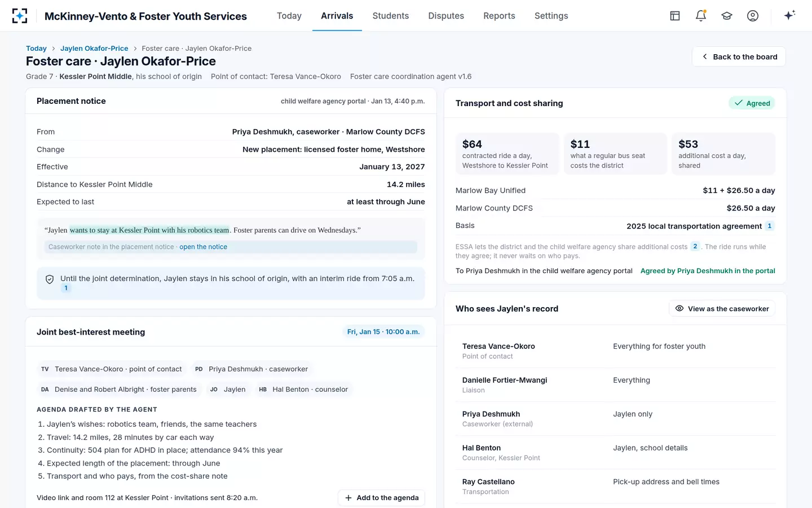Open the user account icon

pos(753,16)
